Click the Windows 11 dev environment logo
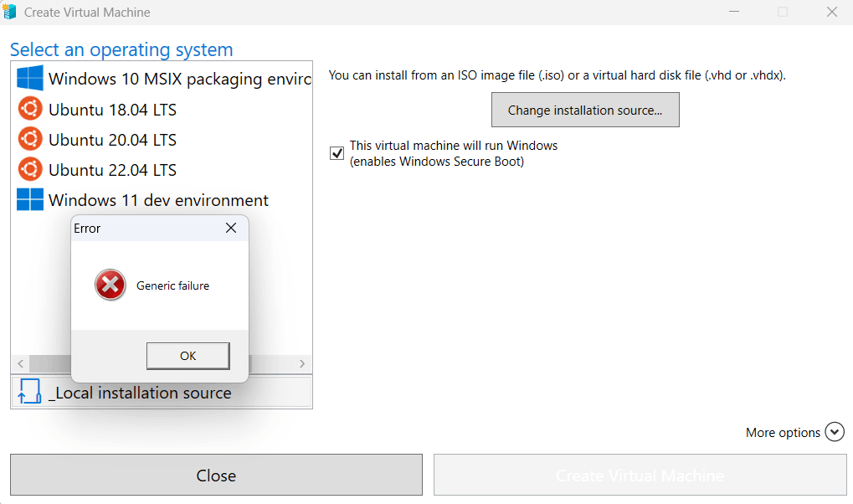This screenshot has width=853, height=504. (30, 200)
